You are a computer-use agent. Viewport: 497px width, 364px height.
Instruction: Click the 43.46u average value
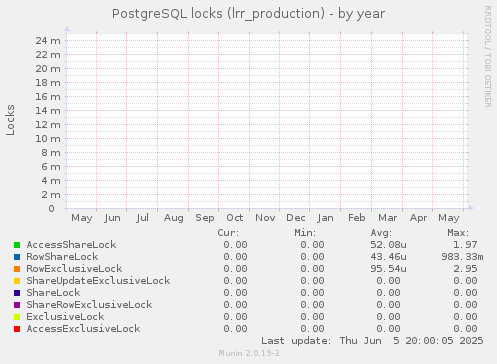[388, 257]
